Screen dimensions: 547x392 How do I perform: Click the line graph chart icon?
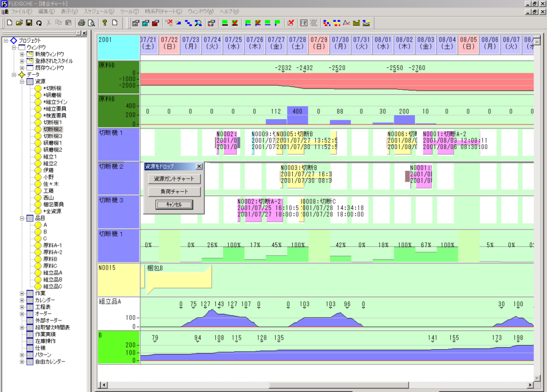tap(346, 23)
